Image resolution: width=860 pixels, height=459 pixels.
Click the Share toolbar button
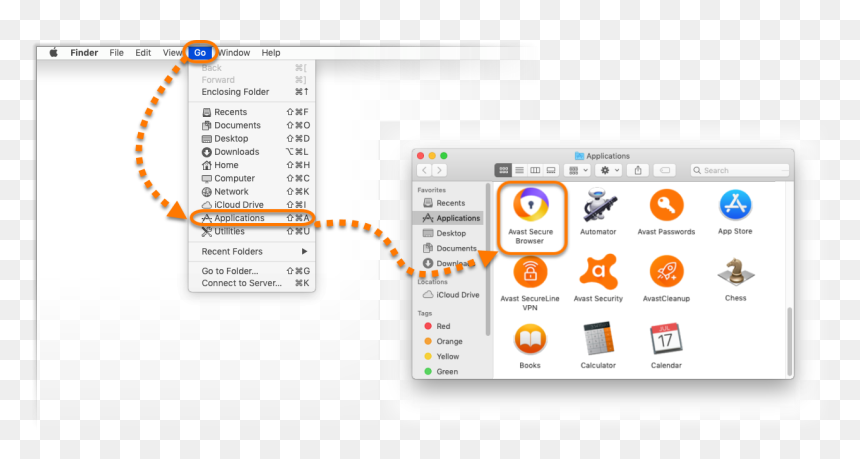(x=638, y=171)
